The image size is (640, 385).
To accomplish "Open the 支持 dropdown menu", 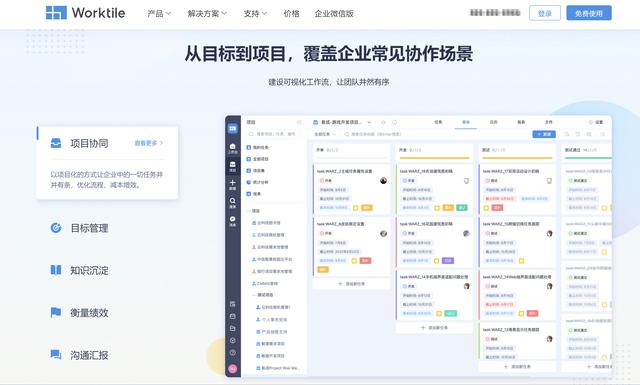I will pos(255,13).
